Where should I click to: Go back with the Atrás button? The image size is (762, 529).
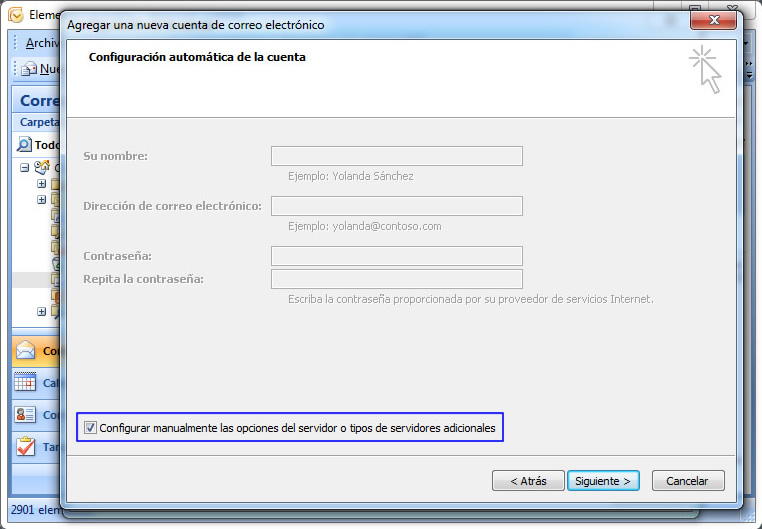tap(528, 481)
